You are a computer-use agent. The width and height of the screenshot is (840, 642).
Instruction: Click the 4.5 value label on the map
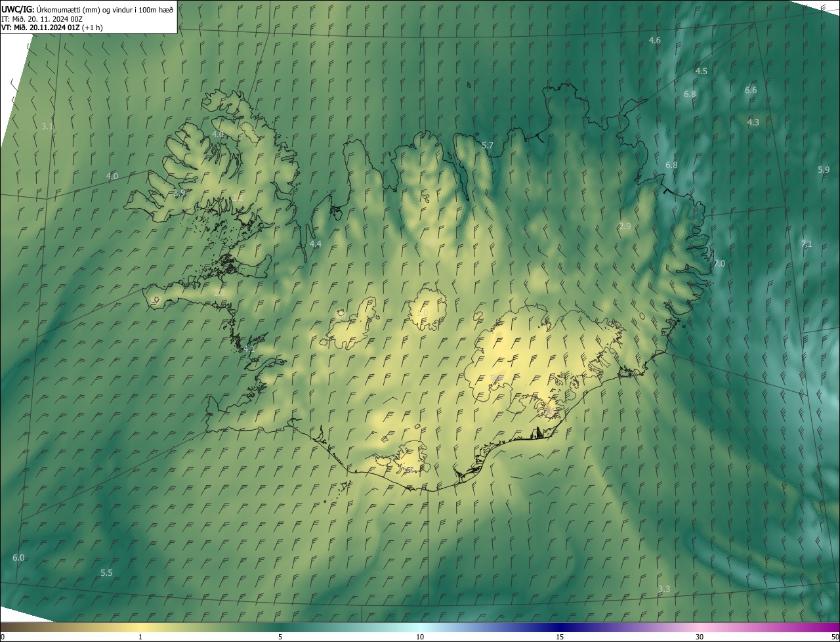701,71
